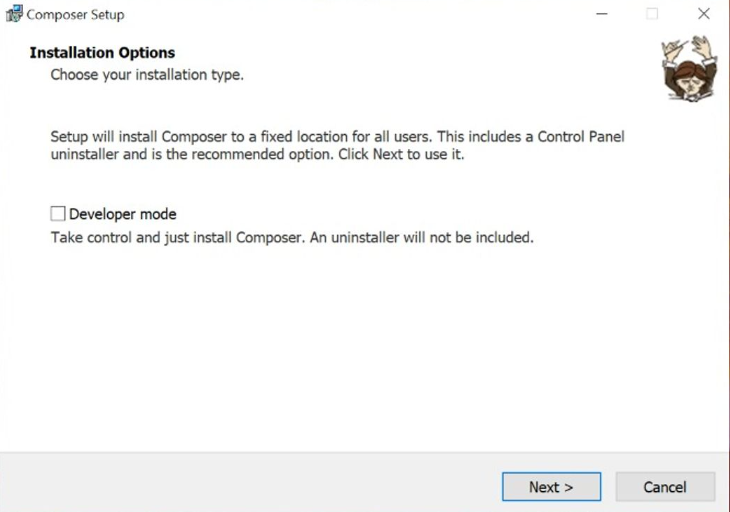Click the greyed-out maximize window button

click(652, 14)
